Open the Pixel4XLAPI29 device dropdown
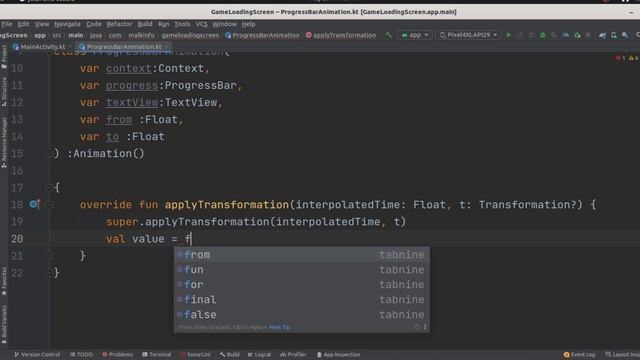Image resolution: width=640 pixels, height=360 pixels. (469, 36)
